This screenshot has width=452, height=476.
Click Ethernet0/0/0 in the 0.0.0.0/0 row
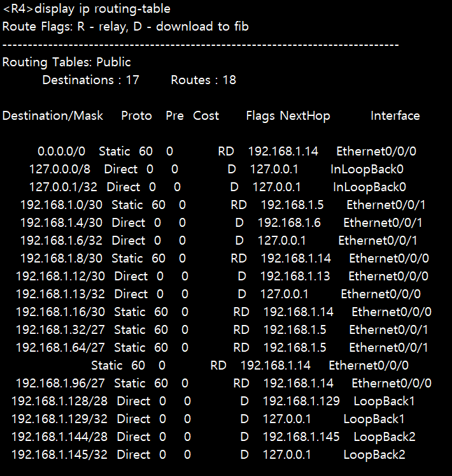point(376,151)
